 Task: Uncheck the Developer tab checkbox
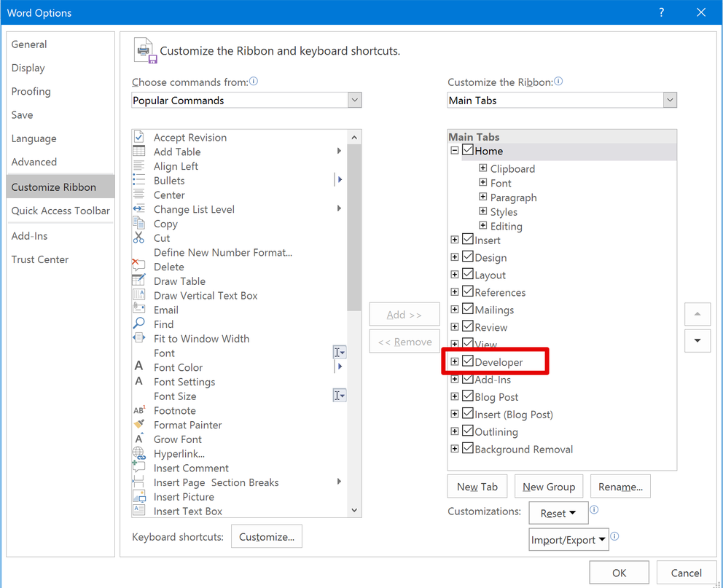click(x=467, y=361)
